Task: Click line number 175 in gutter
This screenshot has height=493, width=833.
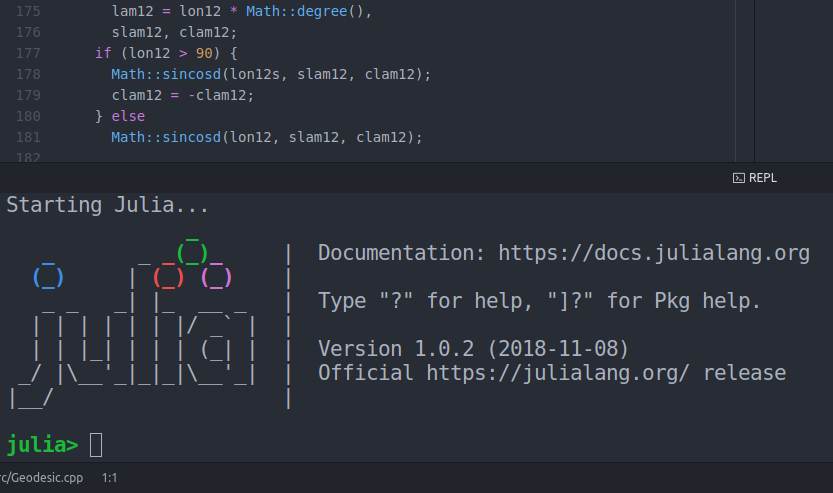Action: 28,11
